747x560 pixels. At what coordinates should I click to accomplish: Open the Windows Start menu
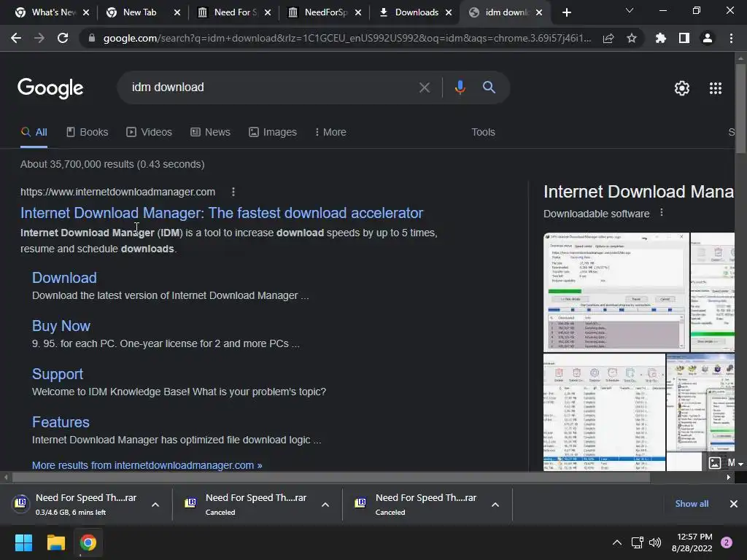coord(23,542)
